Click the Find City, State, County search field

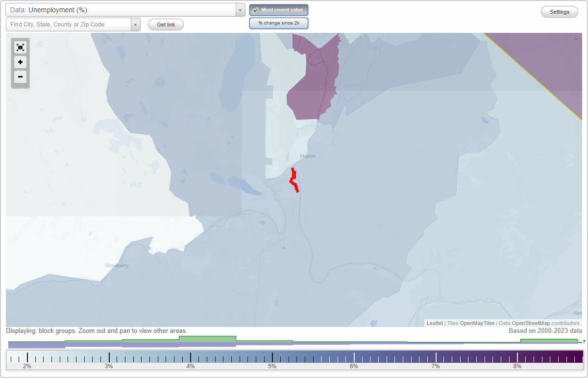pyautogui.click(x=69, y=25)
